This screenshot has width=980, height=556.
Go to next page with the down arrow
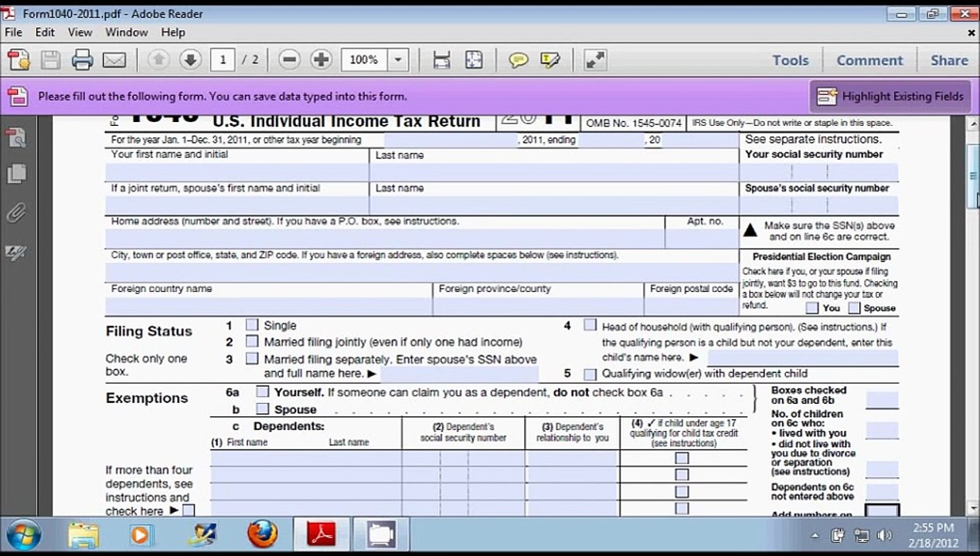189,59
